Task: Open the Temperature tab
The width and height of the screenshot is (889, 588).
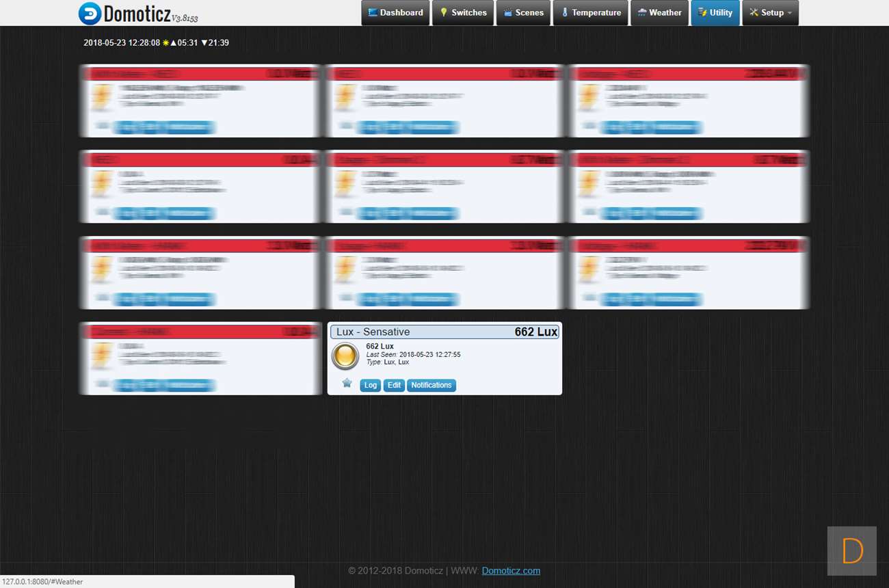Action: click(590, 13)
